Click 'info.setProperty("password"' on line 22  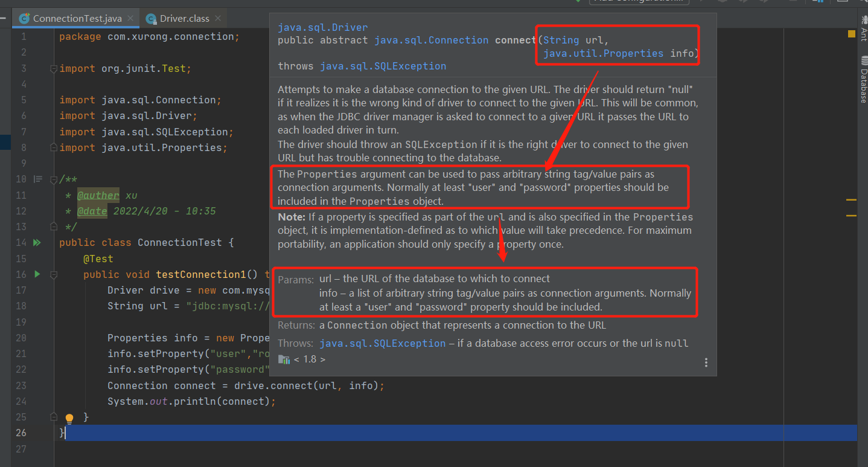pos(187,370)
